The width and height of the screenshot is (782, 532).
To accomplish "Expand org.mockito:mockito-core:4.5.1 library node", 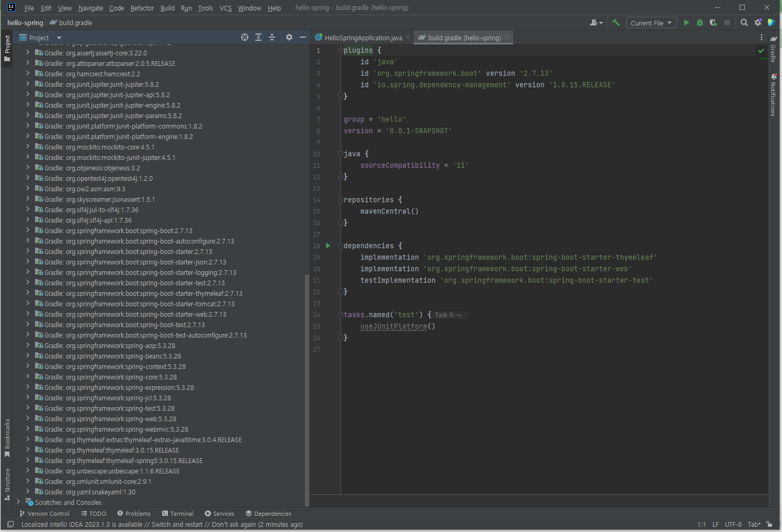I will [28, 147].
